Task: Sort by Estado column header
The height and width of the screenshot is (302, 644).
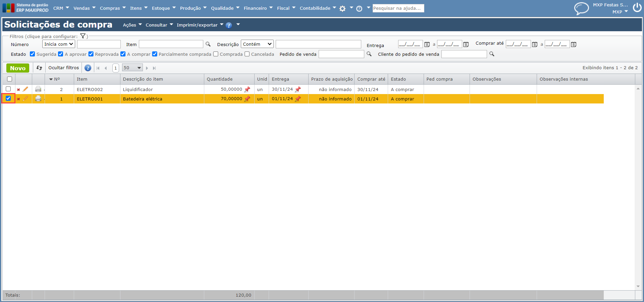Action: point(398,79)
